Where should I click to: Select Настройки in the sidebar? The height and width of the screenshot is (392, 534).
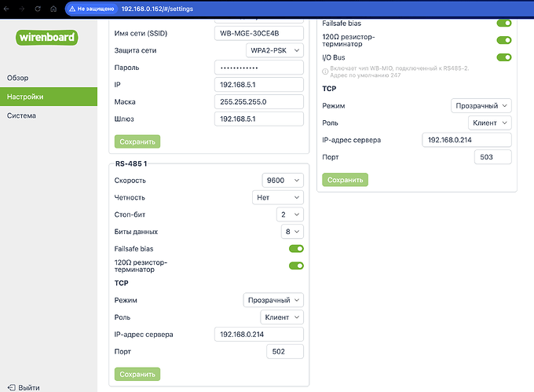coord(49,97)
